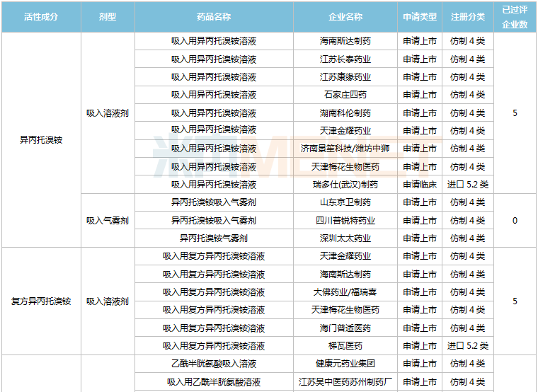Viewport: 538px width, 392px height.
Task: Click the company cell 湖南科伦制药
Action: (x=345, y=113)
